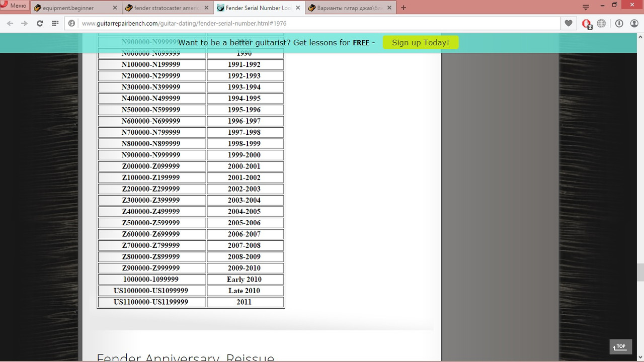Select the Z200000-Z299999 serial cell
This screenshot has height=362, width=644.
151,189
